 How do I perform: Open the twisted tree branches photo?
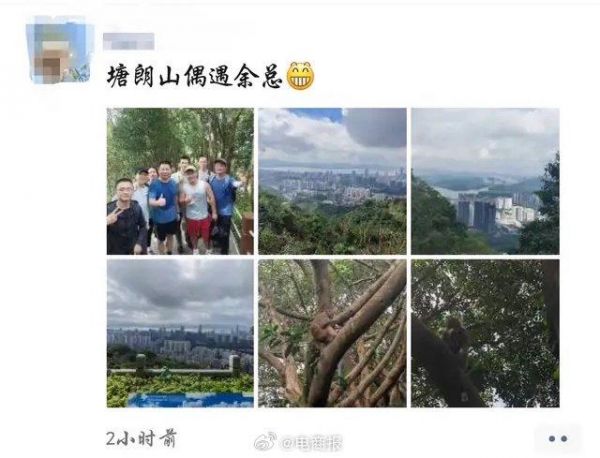point(332,333)
